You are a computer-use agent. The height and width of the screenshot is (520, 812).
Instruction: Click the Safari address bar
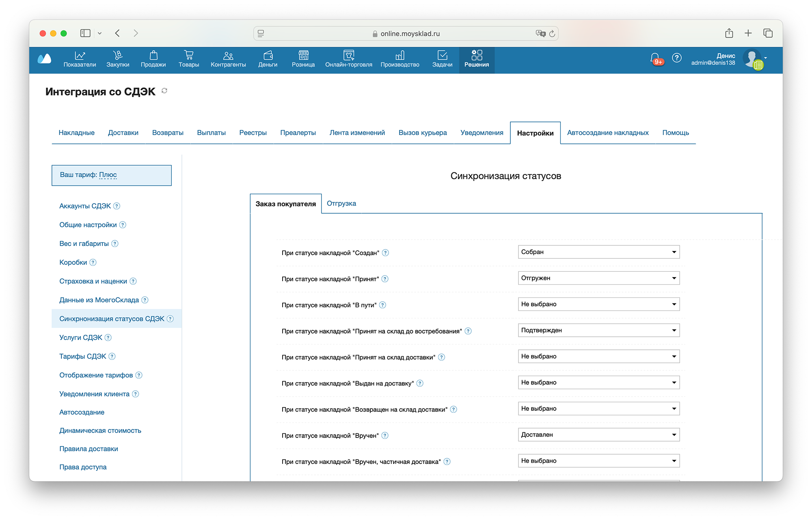coord(406,34)
